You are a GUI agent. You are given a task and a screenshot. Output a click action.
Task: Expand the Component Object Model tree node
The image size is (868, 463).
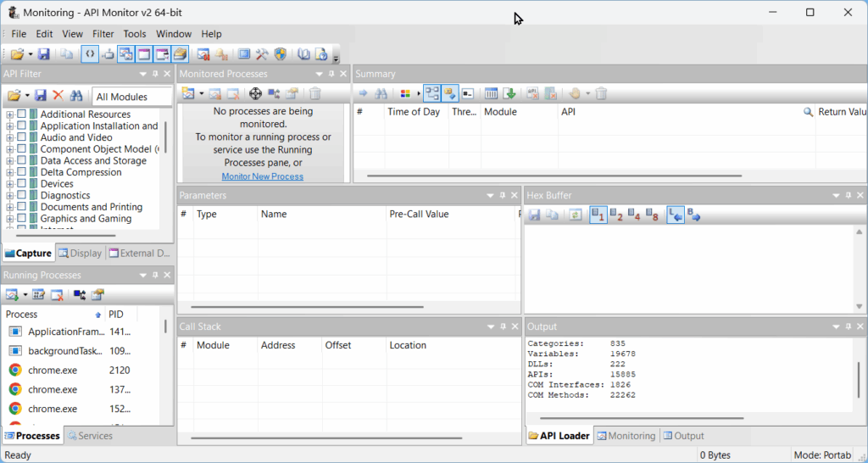pos(9,149)
